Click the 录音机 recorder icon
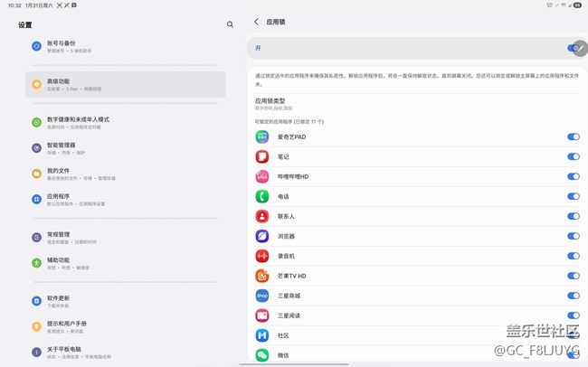 coord(261,256)
